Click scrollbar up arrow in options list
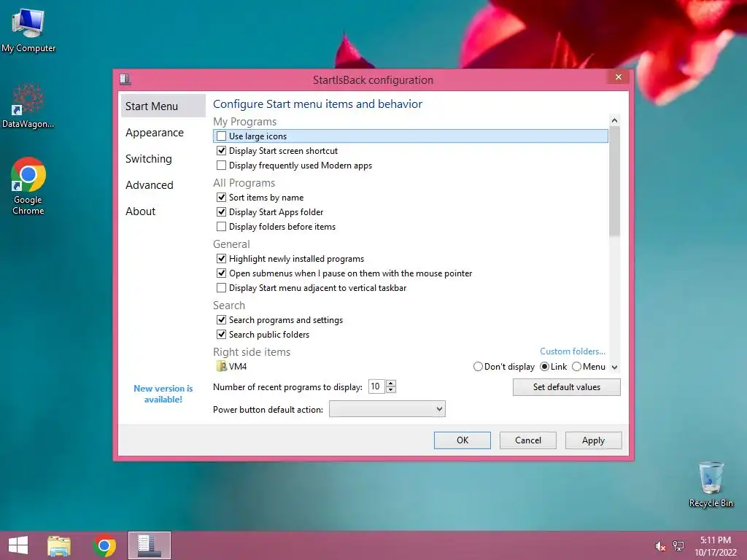The image size is (747, 560). [614, 120]
